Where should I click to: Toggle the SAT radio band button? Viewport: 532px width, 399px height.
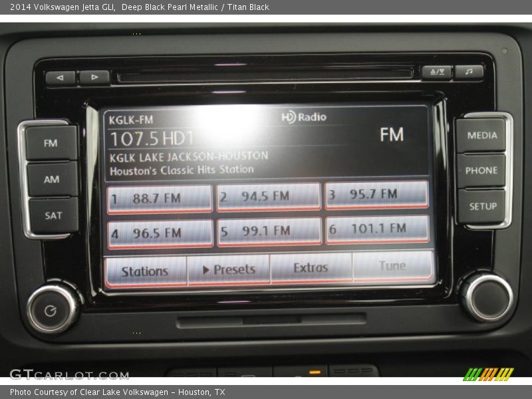(53, 214)
